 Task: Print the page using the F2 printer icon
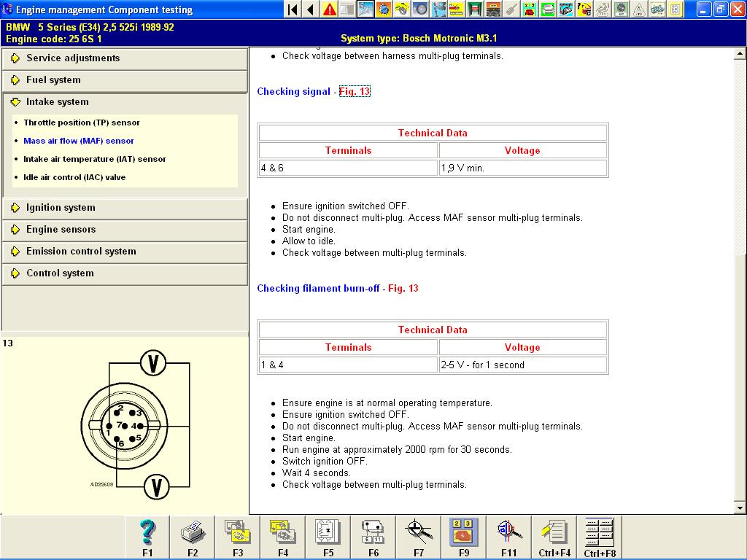click(193, 537)
